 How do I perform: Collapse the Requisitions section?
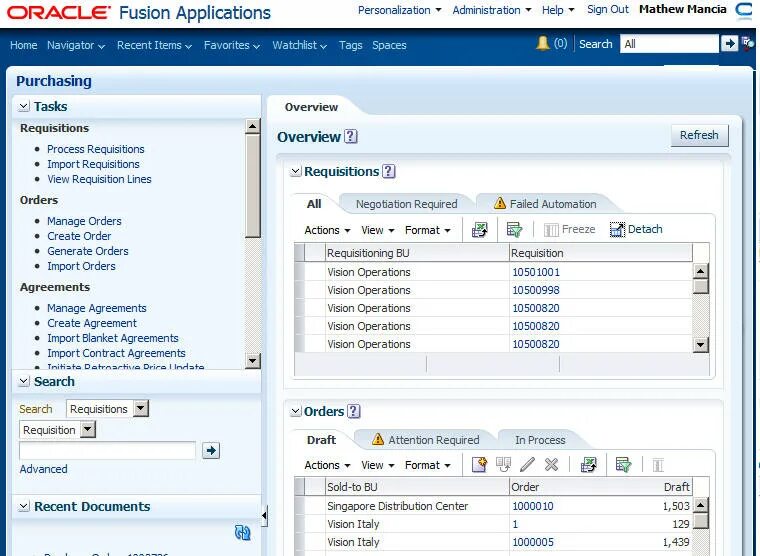pyautogui.click(x=295, y=172)
